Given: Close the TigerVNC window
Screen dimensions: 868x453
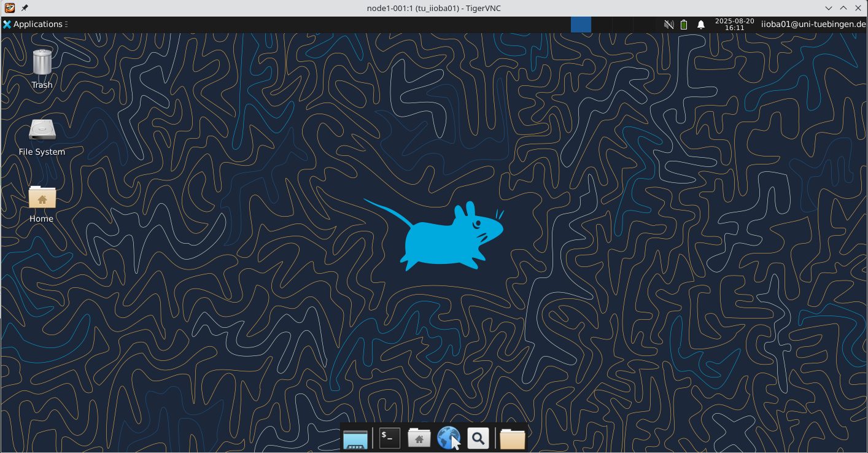Looking at the screenshot, I should click(x=858, y=8).
